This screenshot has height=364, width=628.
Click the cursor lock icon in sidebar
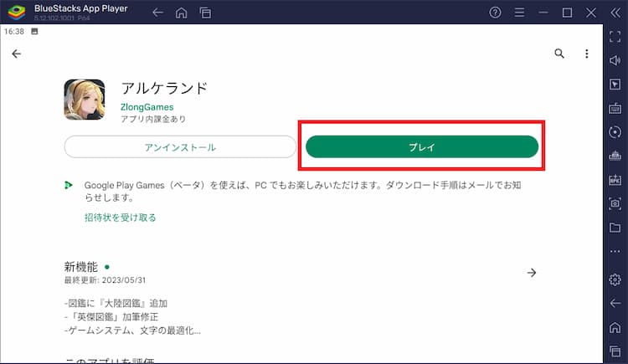(615, 84)
